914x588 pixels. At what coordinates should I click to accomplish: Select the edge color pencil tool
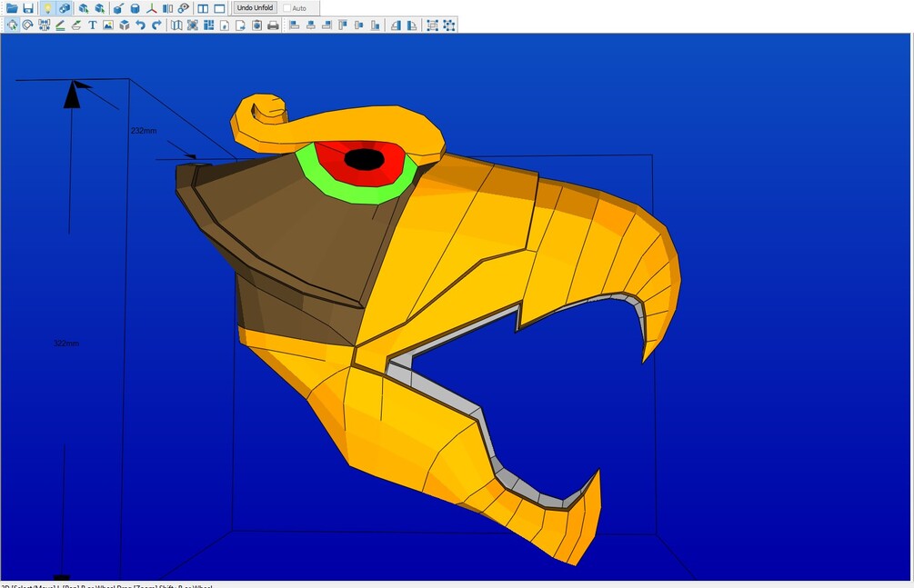tap(60, 25)
